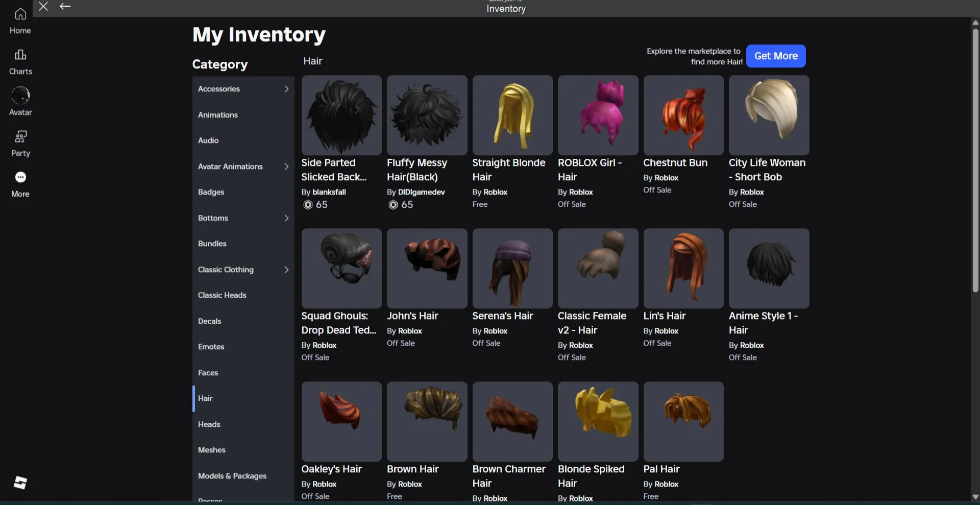
Task: Select the Emotes category
Action: 211,347
